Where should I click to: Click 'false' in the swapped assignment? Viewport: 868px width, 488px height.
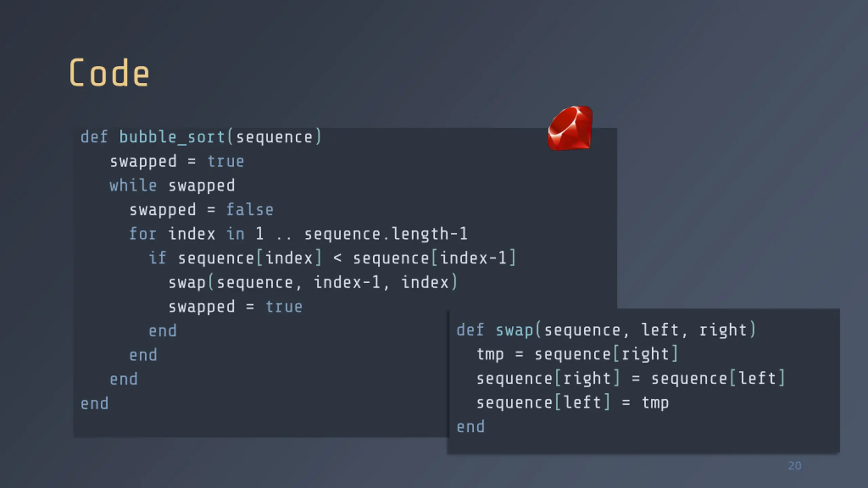point(250,209)
